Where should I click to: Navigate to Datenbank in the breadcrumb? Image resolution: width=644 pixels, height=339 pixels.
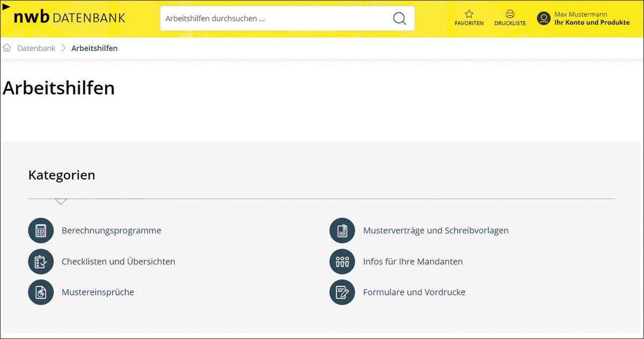[36, 48]
